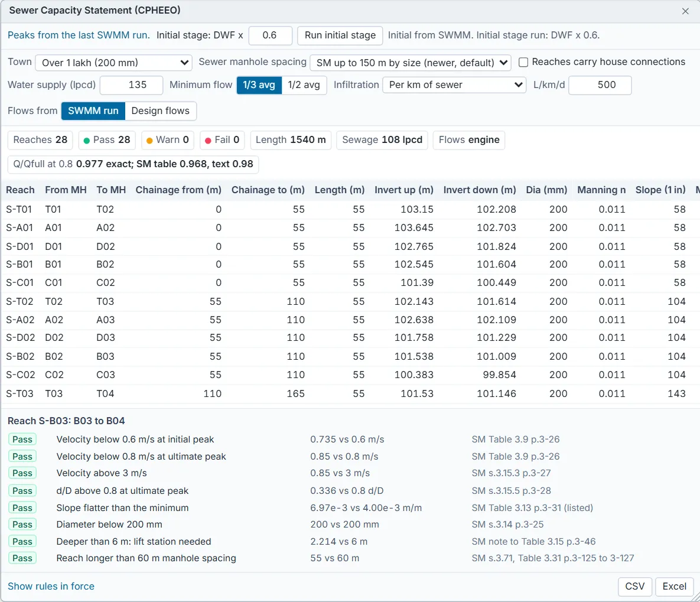Sort by Manning n column header
Viewport: 700px width, 602px height.
pyautogui.click(x=601, y=190)
